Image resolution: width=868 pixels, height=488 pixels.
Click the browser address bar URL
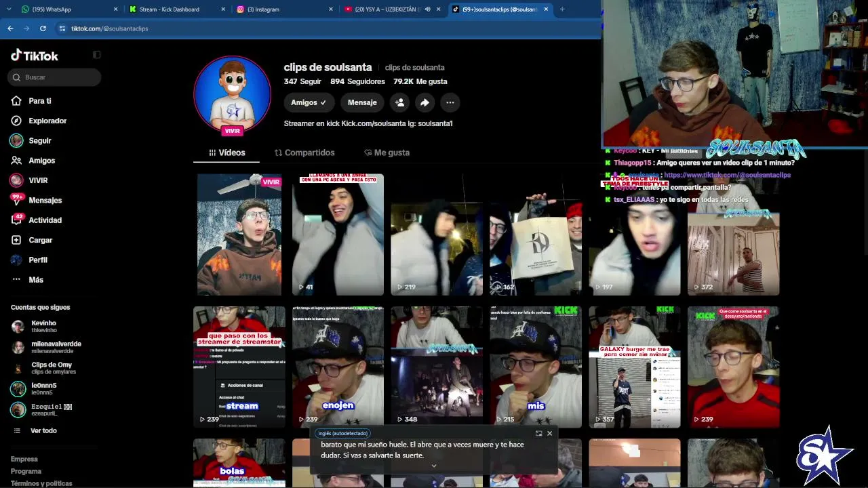click(x=109, y=28)
